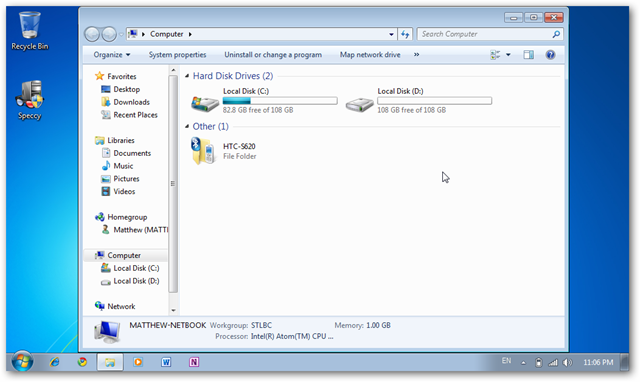
Task: Refresh the Computer address bar
Action: point(405,34)
